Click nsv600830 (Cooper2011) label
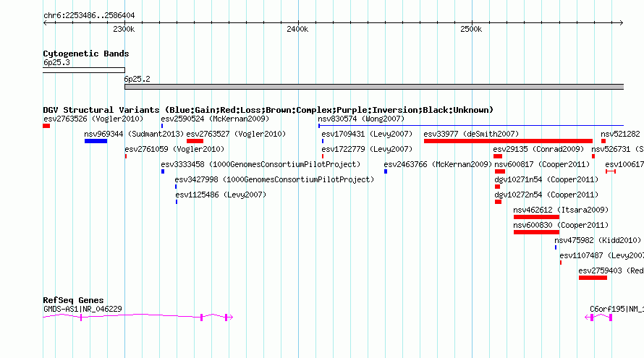This screenshot has height=358, width=644. pyautogui.click(x=561, y=226)
